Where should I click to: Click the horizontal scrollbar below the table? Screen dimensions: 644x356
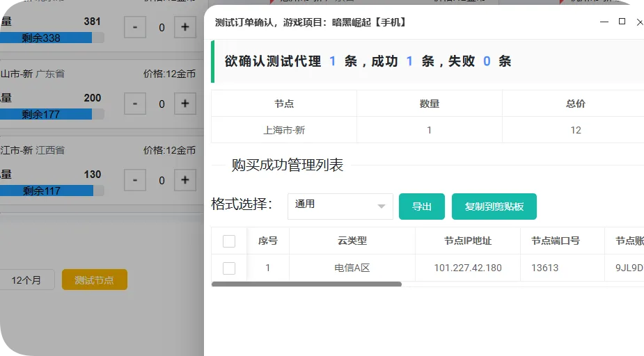pos(306,284)
